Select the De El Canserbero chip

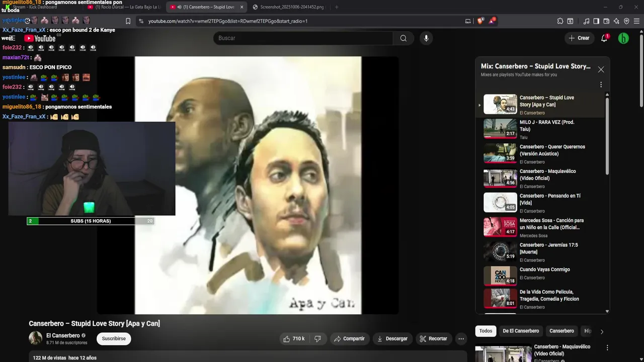coord(521,331)
